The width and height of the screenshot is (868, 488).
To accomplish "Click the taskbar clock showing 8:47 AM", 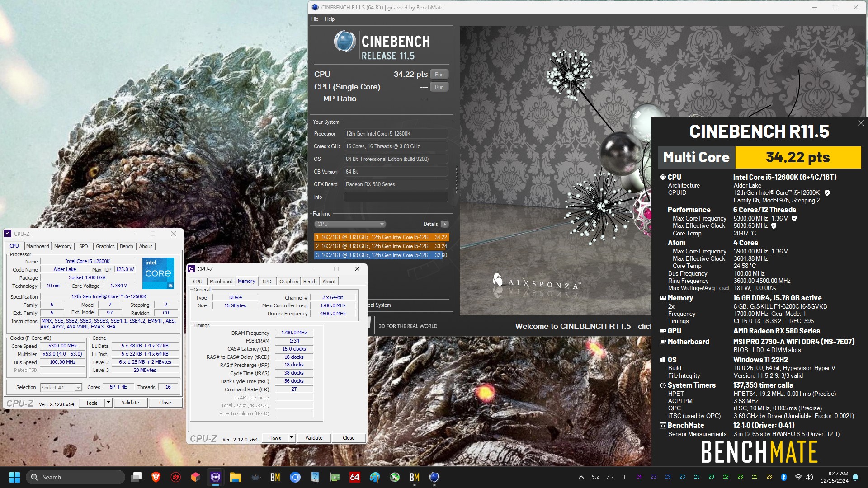I will (835, 477).
